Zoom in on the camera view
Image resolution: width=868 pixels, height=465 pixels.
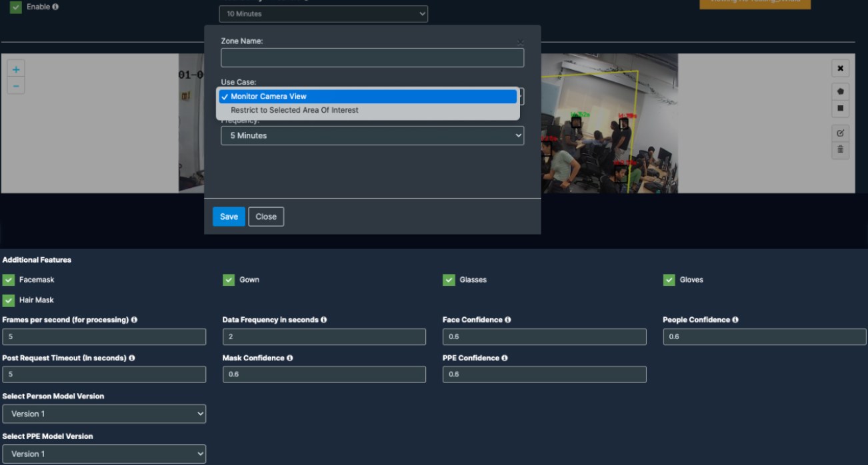coord(16,69)
